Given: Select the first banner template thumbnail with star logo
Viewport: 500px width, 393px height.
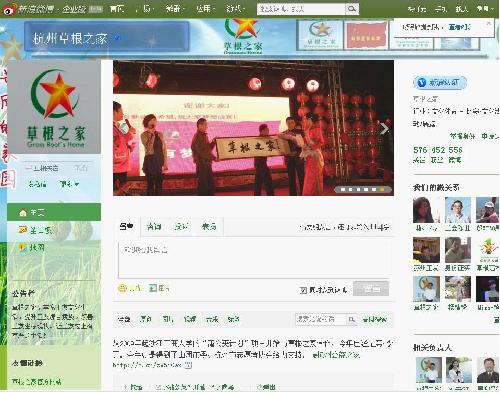Looking at the screenshot, I should pyautogui.click(x=320, y=35).
